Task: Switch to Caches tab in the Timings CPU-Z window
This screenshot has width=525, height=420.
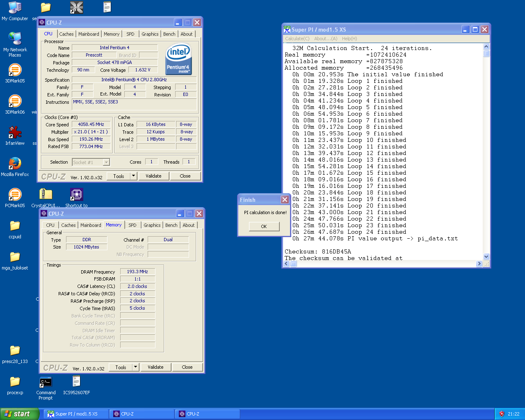Action: [68, 225]
